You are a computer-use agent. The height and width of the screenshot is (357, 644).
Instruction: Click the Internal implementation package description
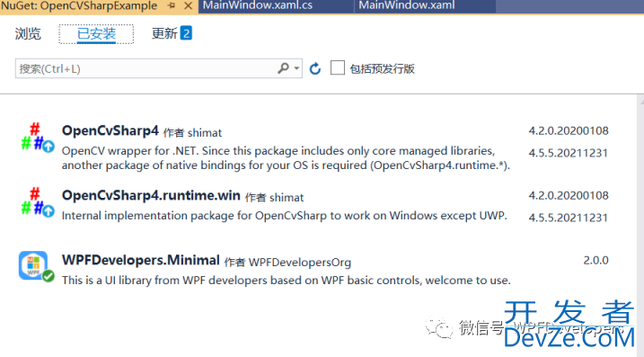click(x=285, y=216)
